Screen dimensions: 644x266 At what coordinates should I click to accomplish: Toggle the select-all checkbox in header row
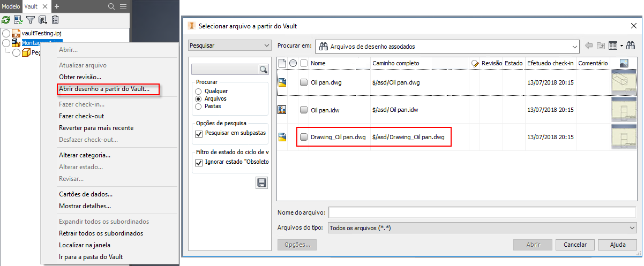click(304, 63)
